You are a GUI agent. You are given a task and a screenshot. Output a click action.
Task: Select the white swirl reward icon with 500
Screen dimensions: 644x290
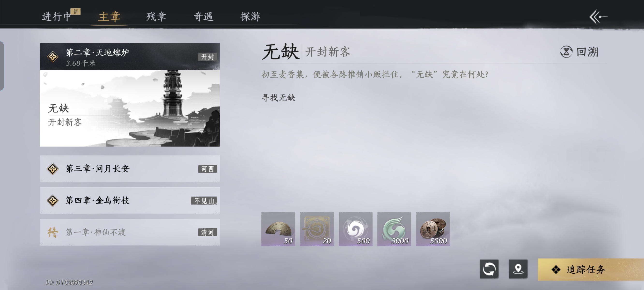356,229
